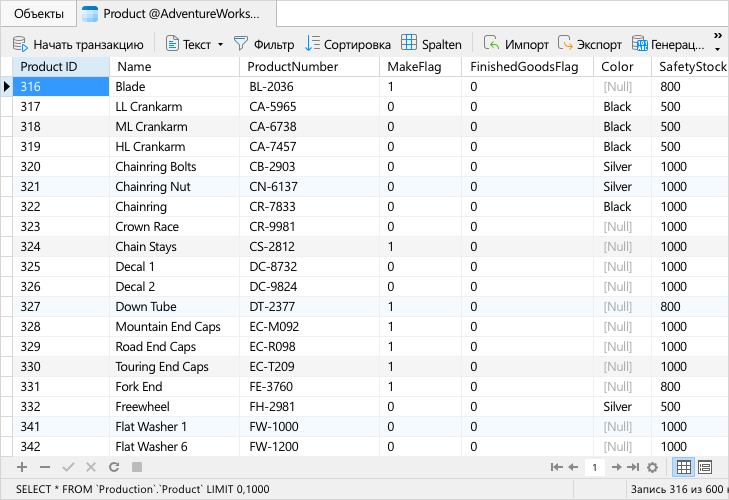Click the Product ID 342 cell
Screen dimensions: 729x500
[x=61, y=447]
